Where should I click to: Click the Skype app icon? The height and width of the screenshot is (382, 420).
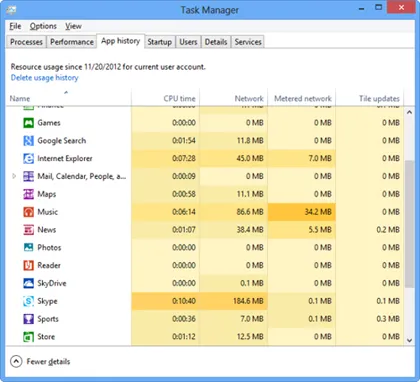(28, 301)
